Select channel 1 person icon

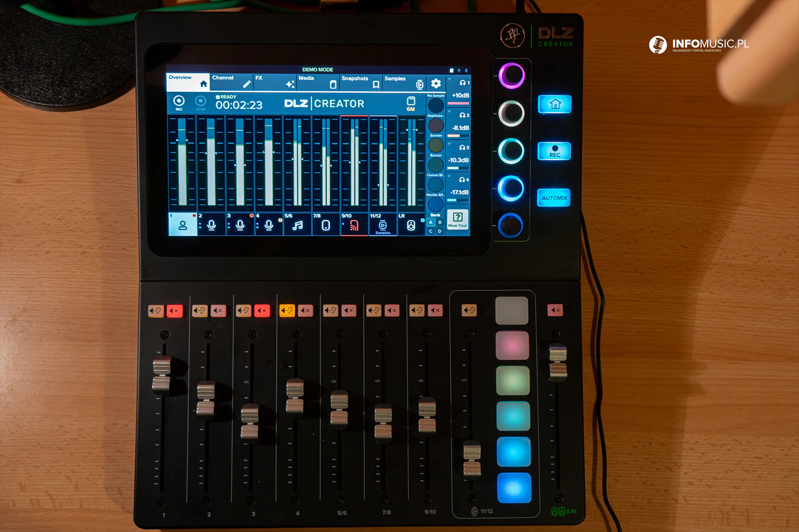pos(183,225)
